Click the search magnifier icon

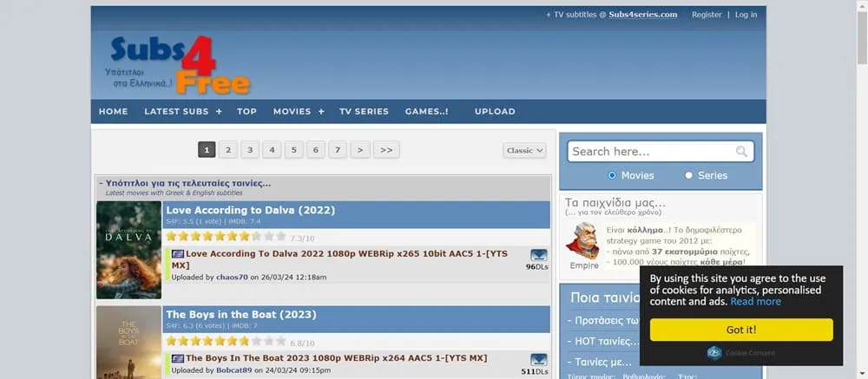point(741,152)
